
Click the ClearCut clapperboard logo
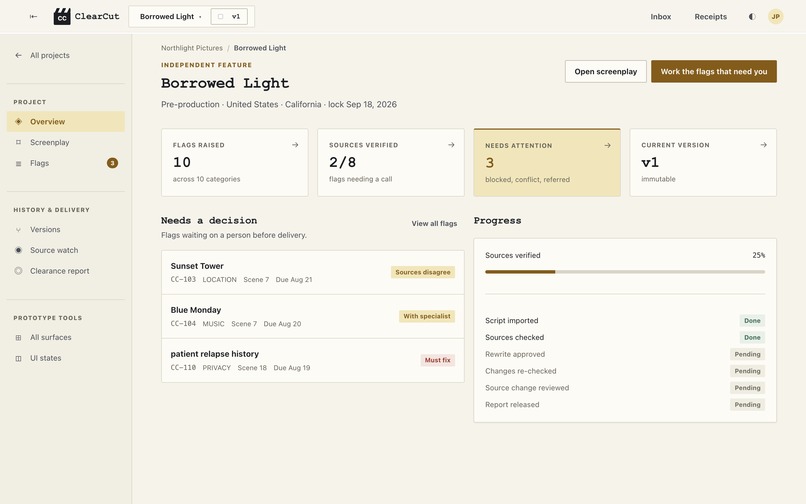[62, 16]
